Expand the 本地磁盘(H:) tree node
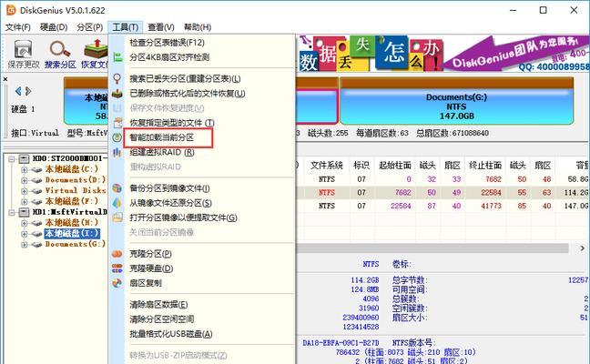This screenshot has width=590, height=364. (x=24, y=223)
